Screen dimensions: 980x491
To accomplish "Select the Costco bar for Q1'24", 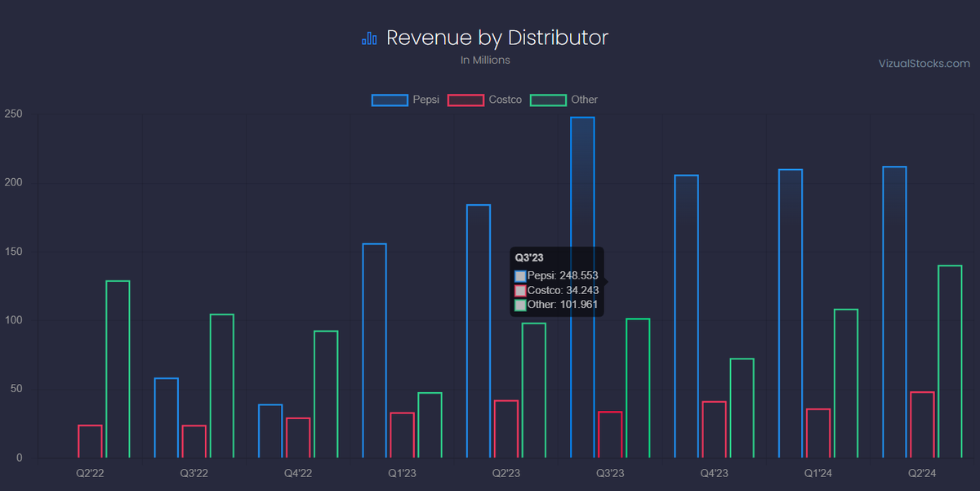I will [817, 433].
